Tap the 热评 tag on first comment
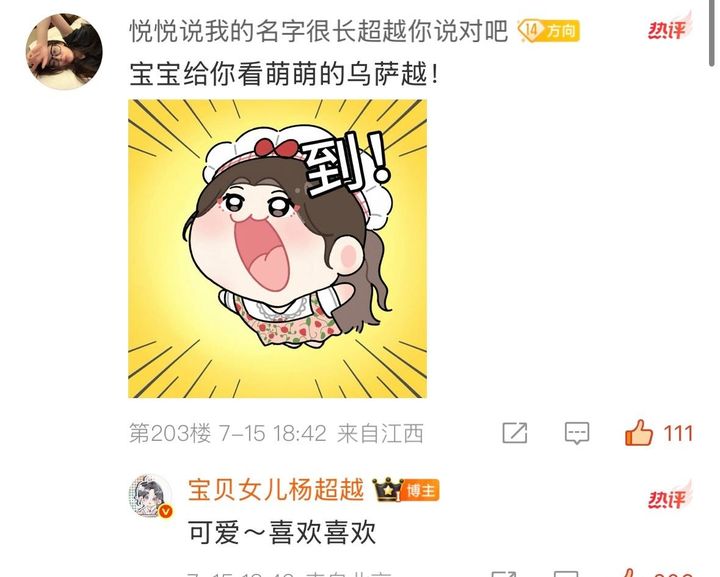The image size is (720, 577). (669, 28)
